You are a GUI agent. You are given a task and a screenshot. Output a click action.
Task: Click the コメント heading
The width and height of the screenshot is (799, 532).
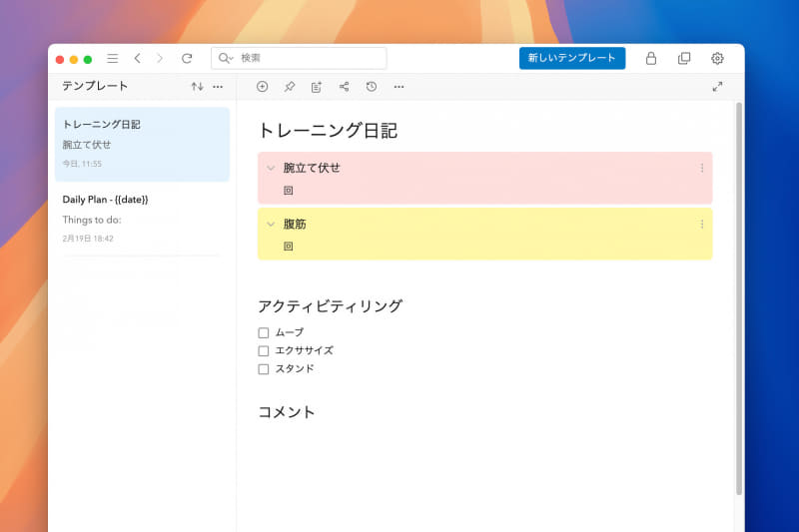(287, 412)
